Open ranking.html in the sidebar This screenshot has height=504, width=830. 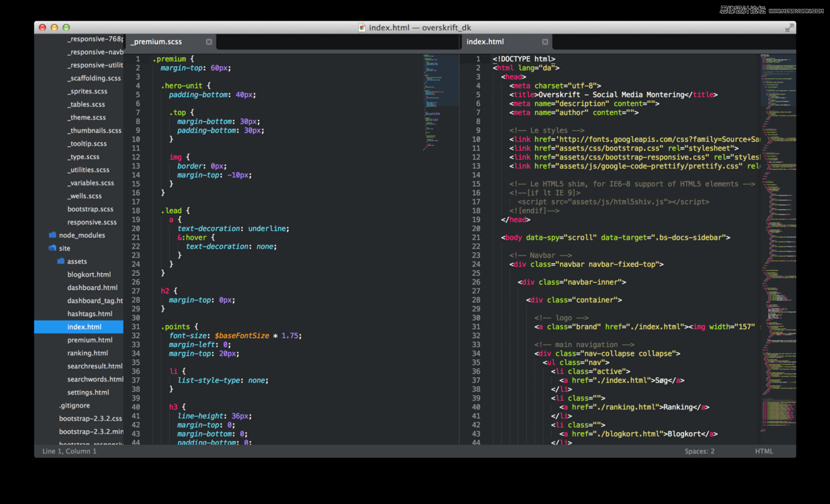pyautogui.click(x=88, y=353)
